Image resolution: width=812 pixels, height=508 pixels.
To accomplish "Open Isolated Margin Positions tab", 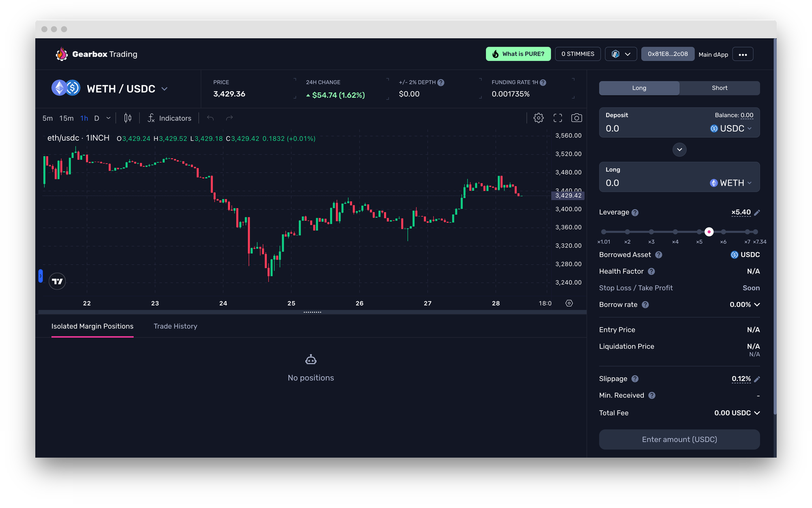I will 92,326.
